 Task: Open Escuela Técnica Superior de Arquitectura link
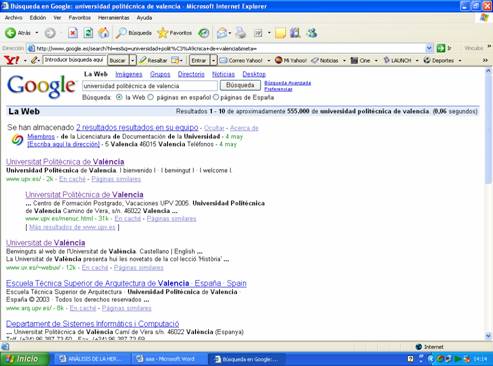[126, 283]
